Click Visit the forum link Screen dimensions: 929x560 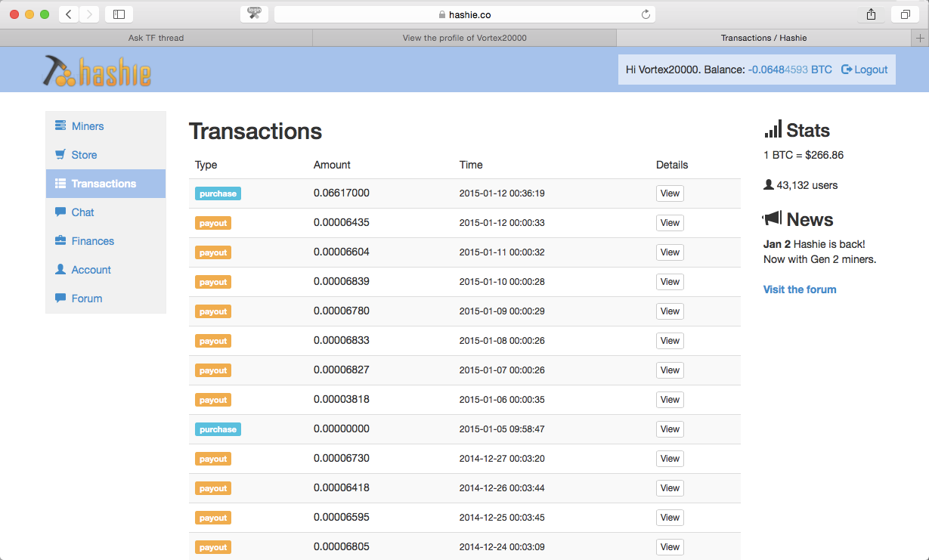pos(800,289)
